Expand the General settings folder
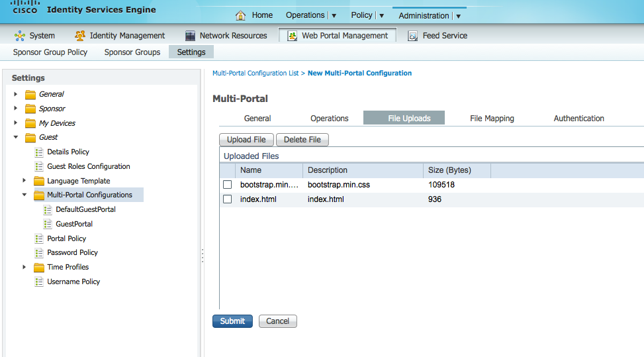The image size is (644, 357). pos(16,94)
